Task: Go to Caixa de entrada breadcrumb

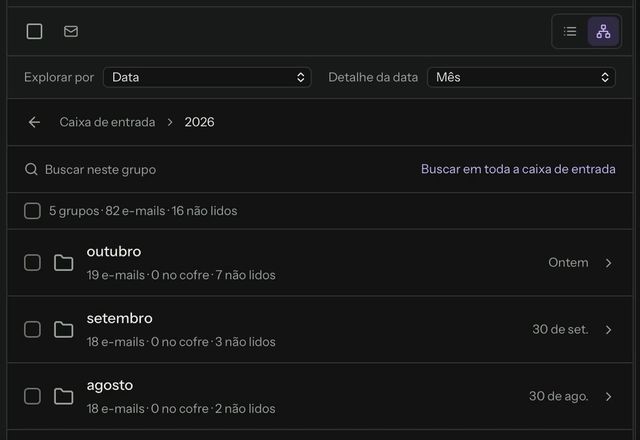Action: coord(107,122)
